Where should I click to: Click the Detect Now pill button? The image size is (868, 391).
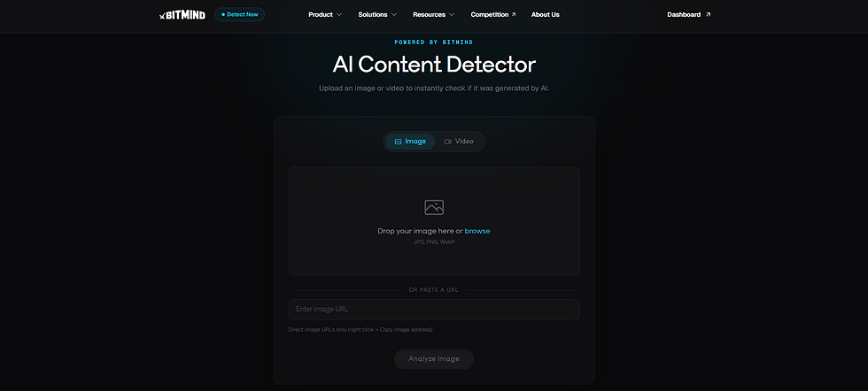240,14
